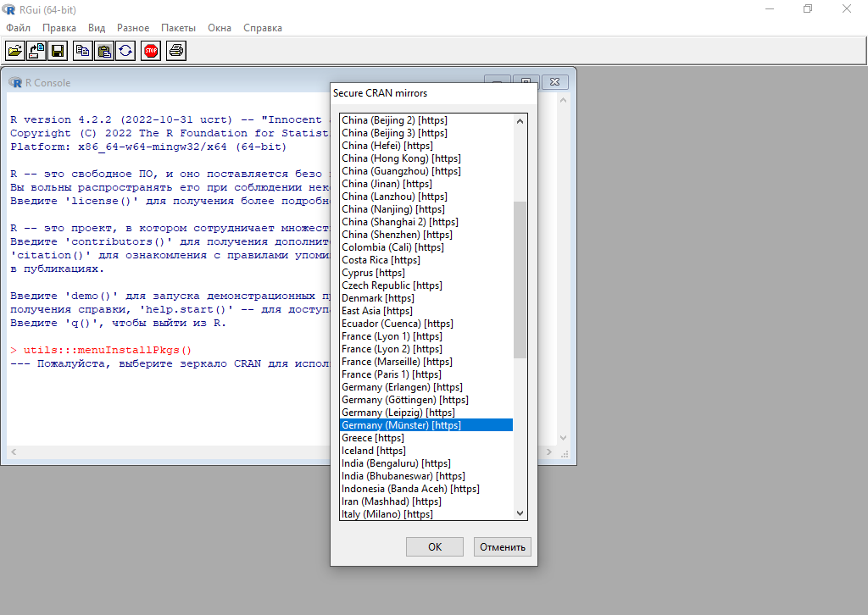Click the Print printer icon
The width and height of the screenshot is (868, 615).
(175, 51)
